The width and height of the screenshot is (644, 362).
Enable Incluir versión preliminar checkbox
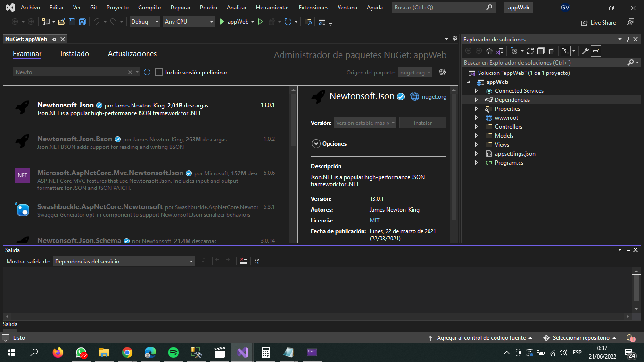[159, 72]
